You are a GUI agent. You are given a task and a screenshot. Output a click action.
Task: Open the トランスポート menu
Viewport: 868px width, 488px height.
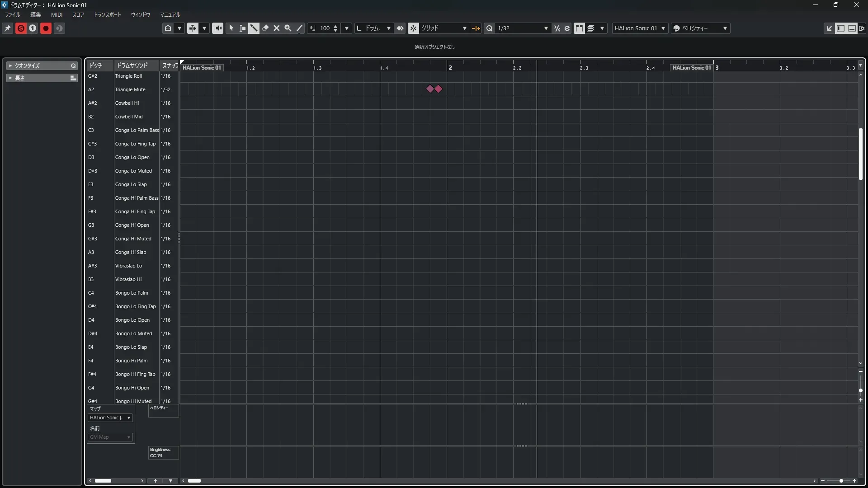(107, 15)
